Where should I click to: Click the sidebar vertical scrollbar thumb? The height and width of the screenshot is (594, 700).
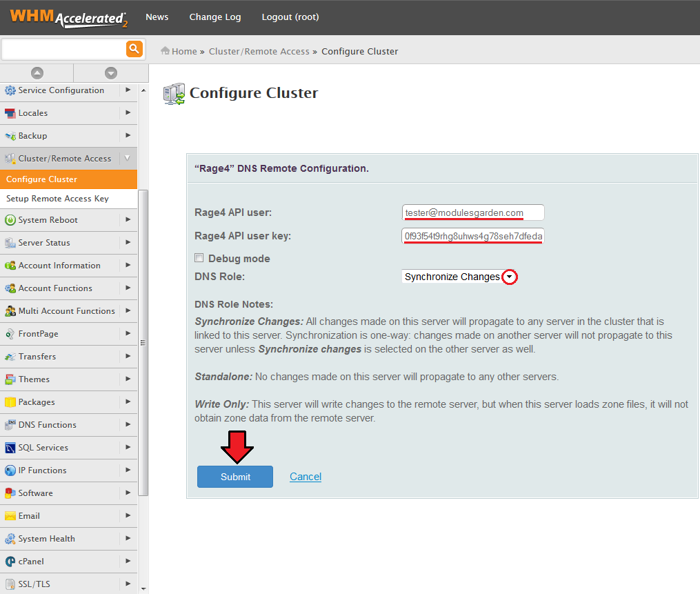[143, 343]
